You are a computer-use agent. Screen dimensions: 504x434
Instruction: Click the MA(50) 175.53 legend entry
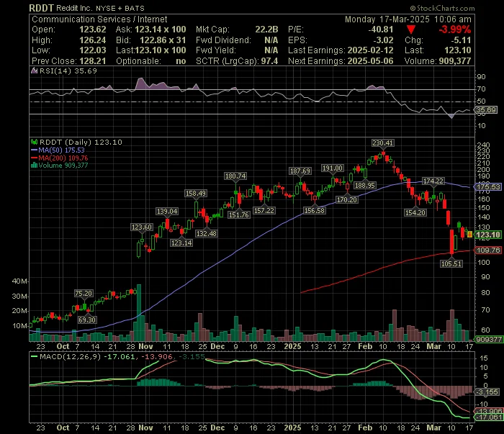tap(58, 150)
